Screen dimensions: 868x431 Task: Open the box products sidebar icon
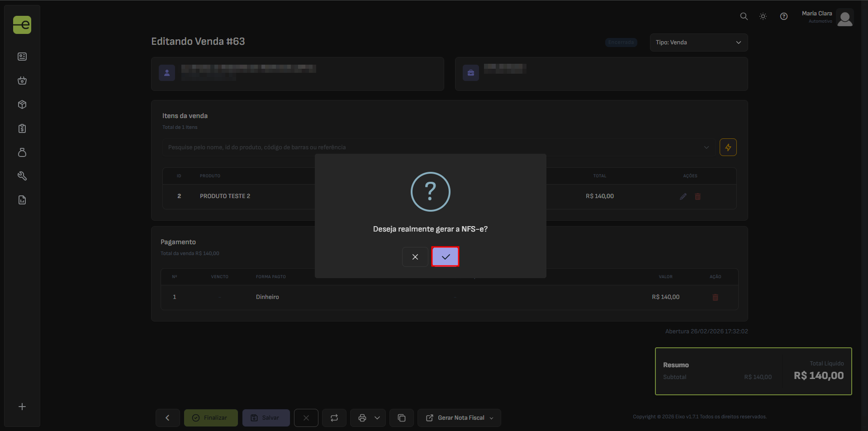tap(22, 104)
